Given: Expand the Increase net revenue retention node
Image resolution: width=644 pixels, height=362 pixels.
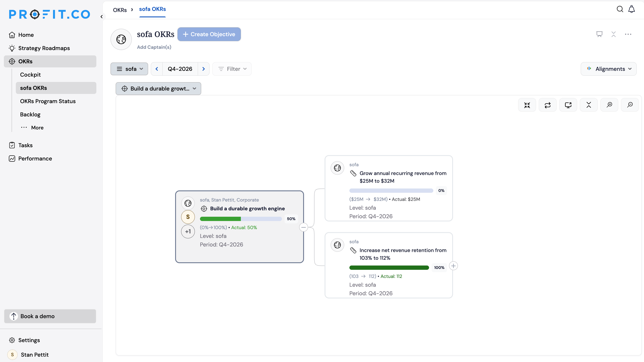Looking at the screenshot, I should click(x=453, y=266).
